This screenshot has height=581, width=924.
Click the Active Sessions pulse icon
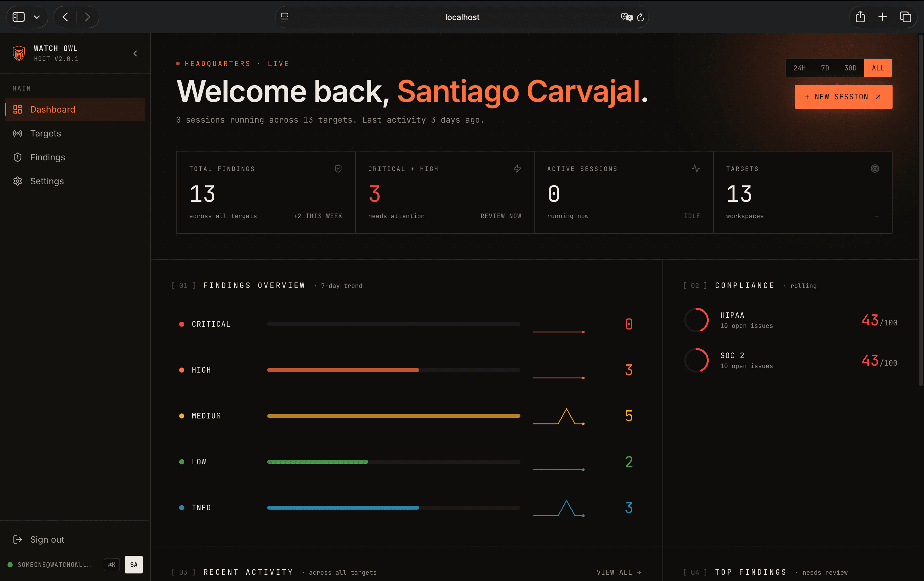[x=696, y=169]
